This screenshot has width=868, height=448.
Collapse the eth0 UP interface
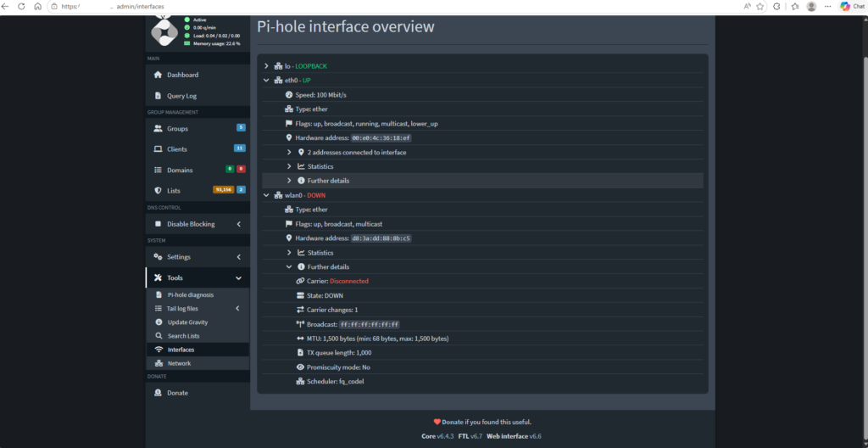pyautogui.click(x=266, y=81)
